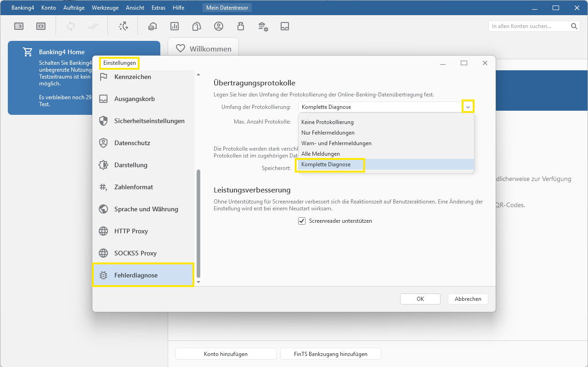Click the stamp toolbar icon
Image resolution: width=588 pixels, height=367 pixels.
click(240, 26)
